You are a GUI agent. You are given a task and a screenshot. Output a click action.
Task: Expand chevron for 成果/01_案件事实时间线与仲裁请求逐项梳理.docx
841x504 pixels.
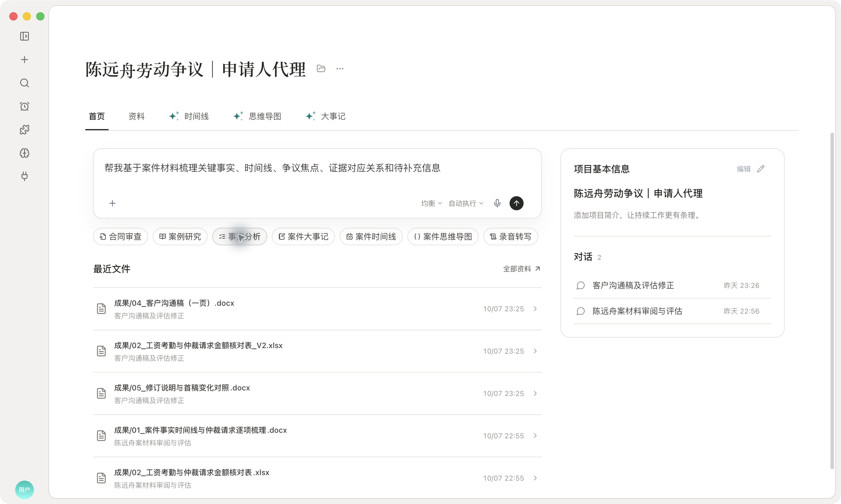536,436
